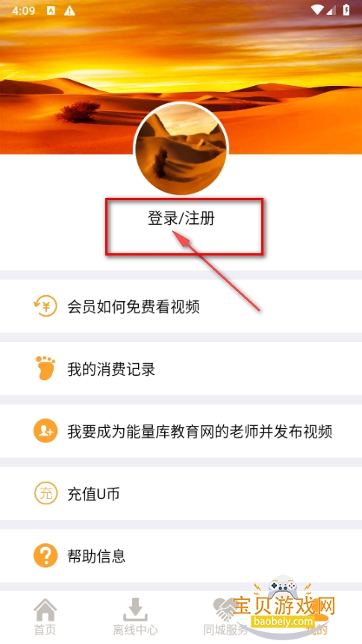Tap the 充 recharge circle icon

click(x=45, y=493)
